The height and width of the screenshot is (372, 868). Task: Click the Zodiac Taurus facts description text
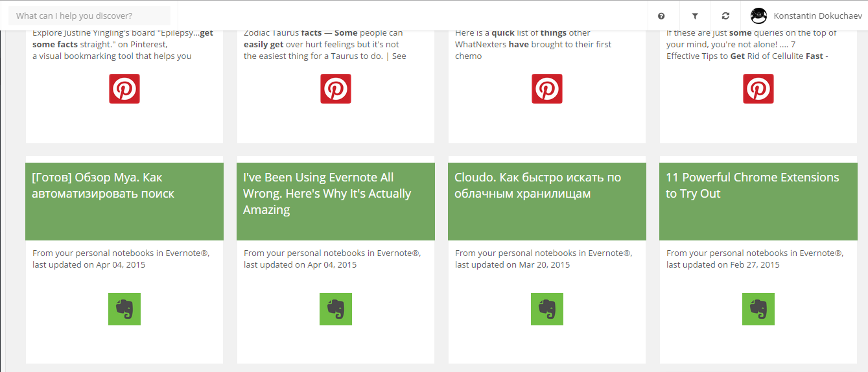[325, 44]
